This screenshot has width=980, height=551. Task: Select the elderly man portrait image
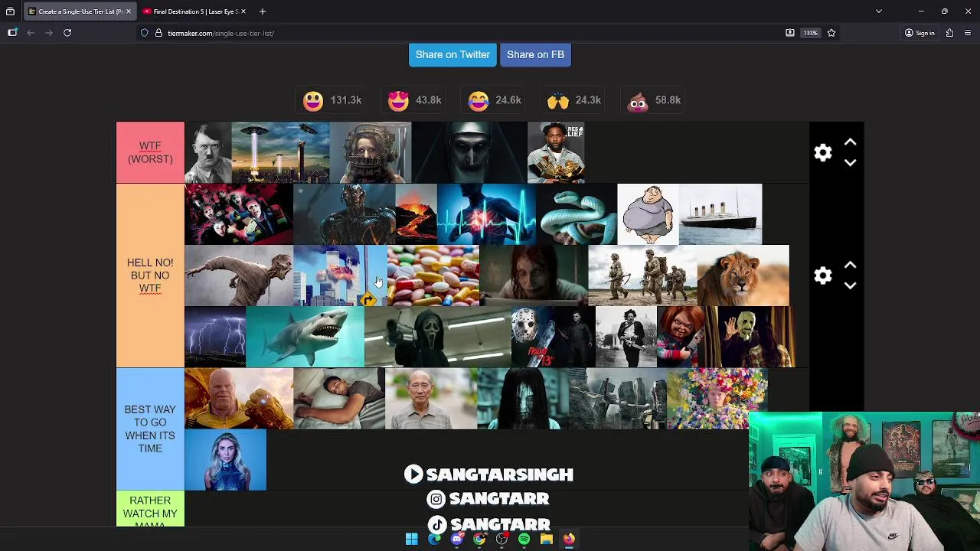[x=430, y=398]
